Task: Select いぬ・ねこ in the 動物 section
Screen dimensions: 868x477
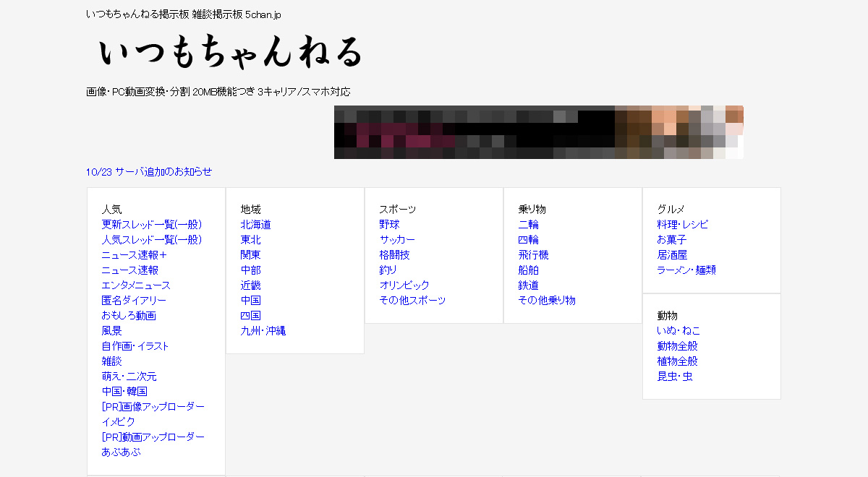Action: pyautogui.click(x=678, y=331)
